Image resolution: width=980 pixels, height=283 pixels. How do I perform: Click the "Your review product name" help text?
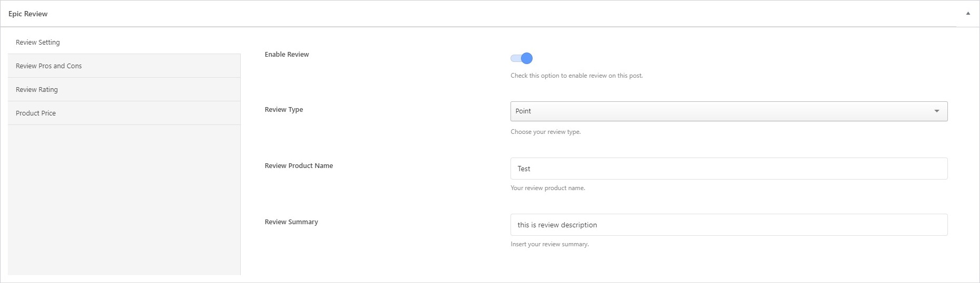(x=547, y=188)
